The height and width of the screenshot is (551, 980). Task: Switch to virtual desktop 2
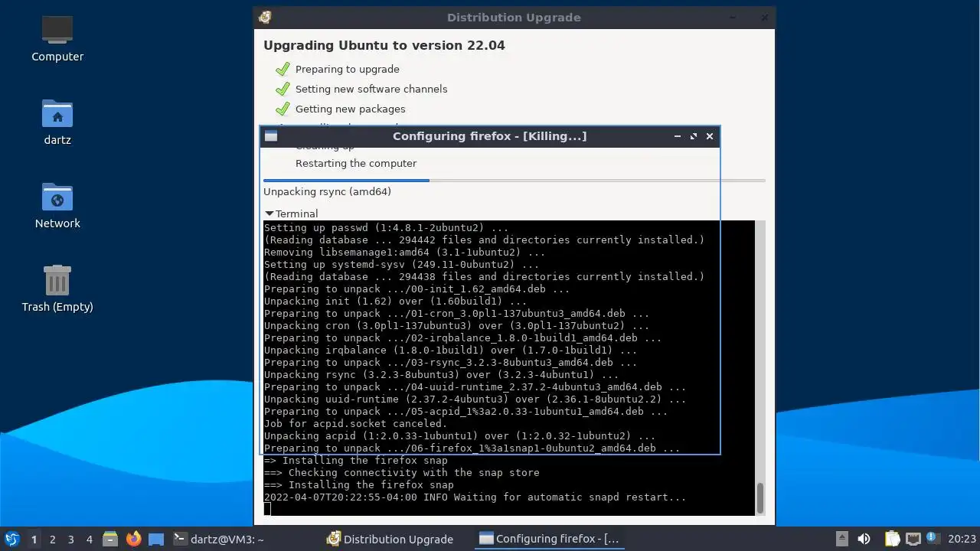click(52, 539)
